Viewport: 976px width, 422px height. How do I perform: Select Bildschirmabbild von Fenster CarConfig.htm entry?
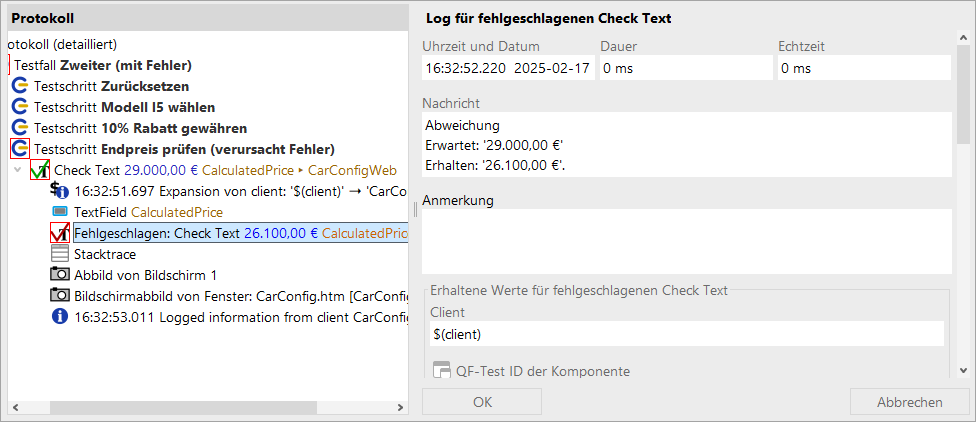click(x=240, y=296)
